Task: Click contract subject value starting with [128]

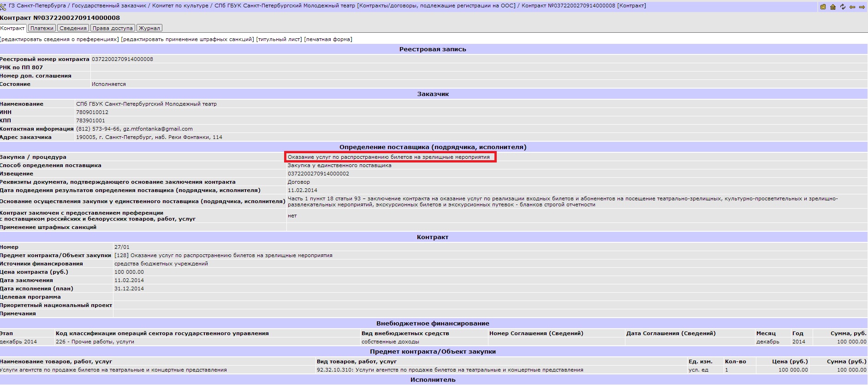Action: (223, 255)
